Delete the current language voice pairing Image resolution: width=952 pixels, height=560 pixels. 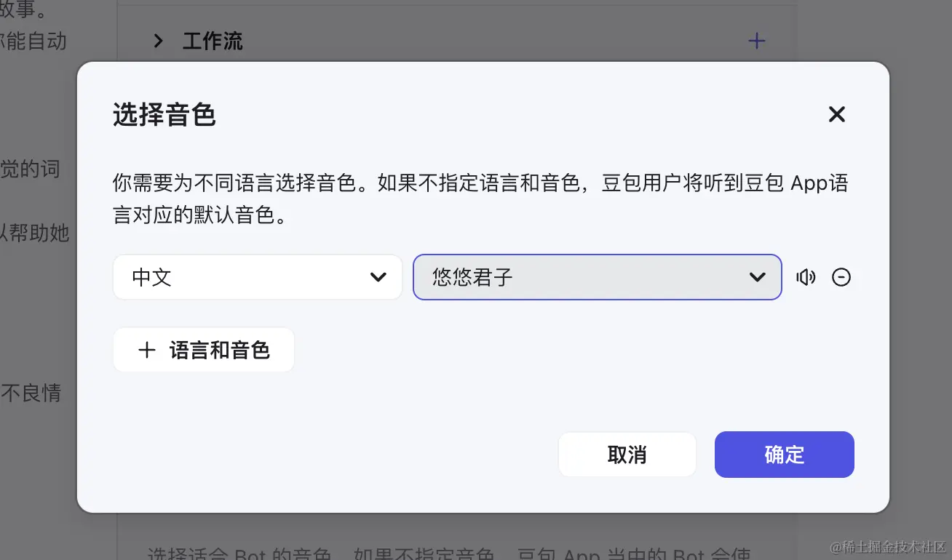coord(841,277)
